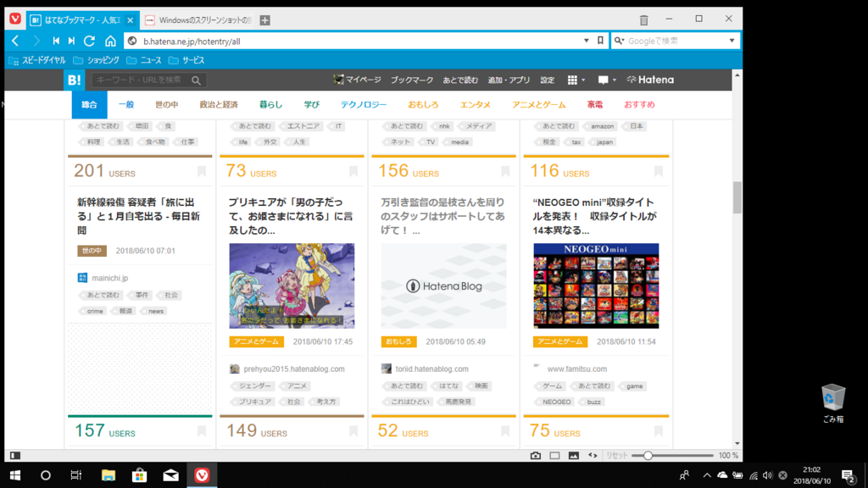Bookmark the 73 USERS Precure article
868x488 pixels.
pos(353,171)
